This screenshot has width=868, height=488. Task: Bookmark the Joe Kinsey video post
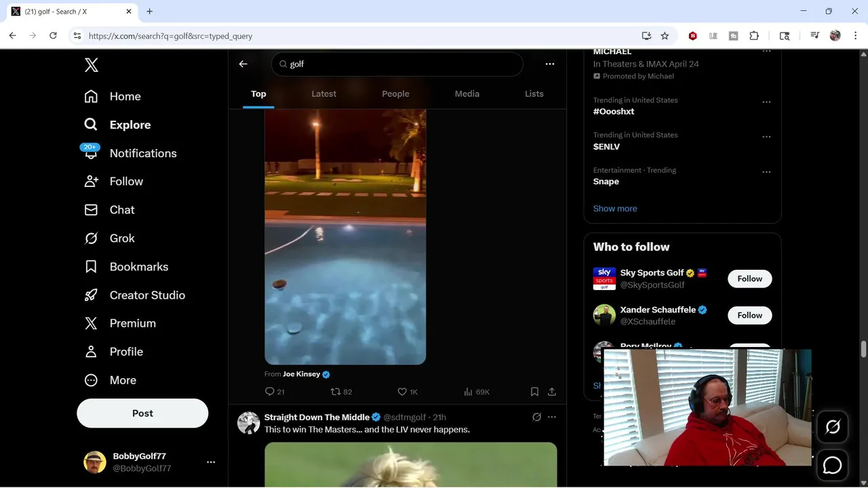(x=534, y=392)
